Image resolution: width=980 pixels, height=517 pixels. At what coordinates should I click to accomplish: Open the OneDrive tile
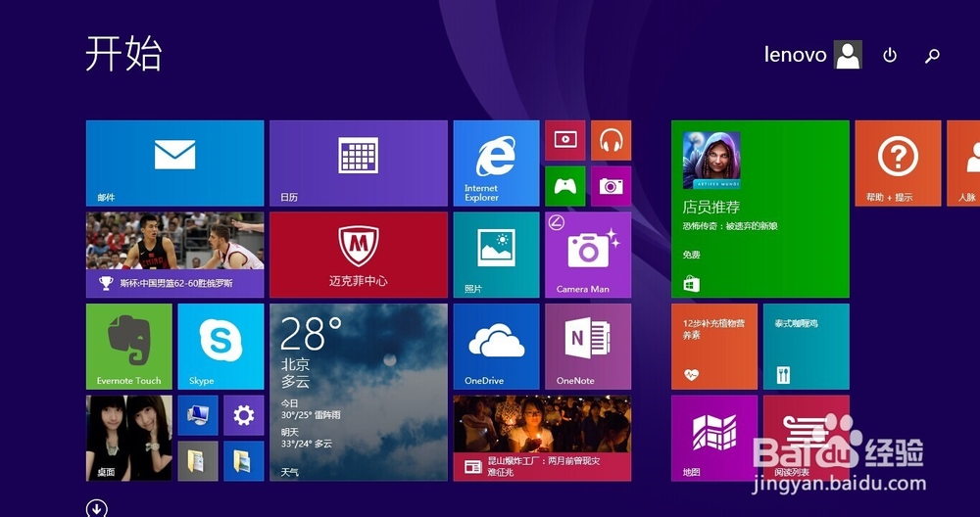click(496, 347)
